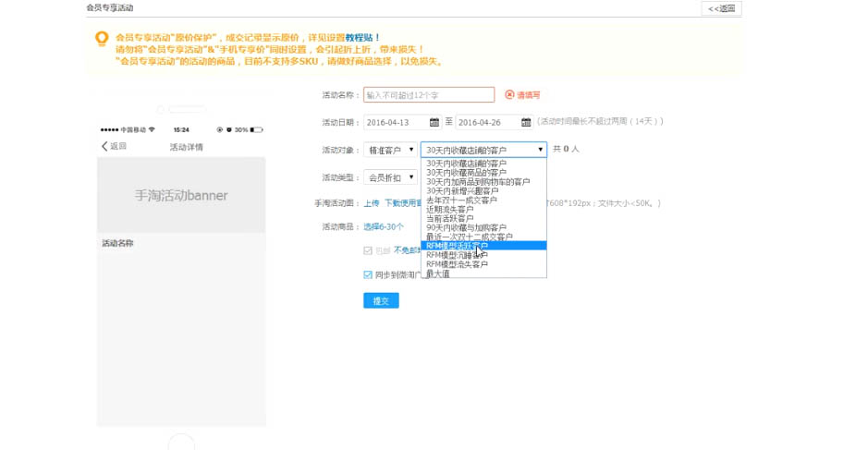Click the <<返回 button at top right
This screenshot has width=868, height=450.
click(x=721, y=8)
